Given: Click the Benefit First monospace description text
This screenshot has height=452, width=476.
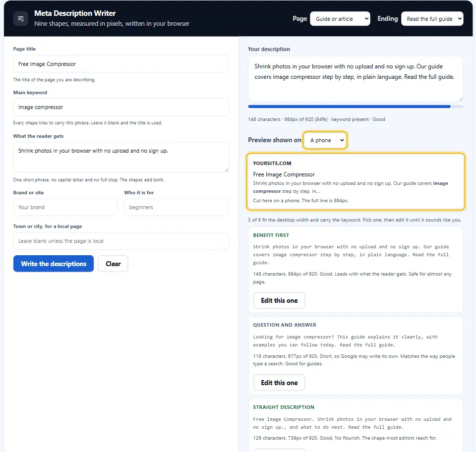Looking at the screenshot, I should (351, 255).
